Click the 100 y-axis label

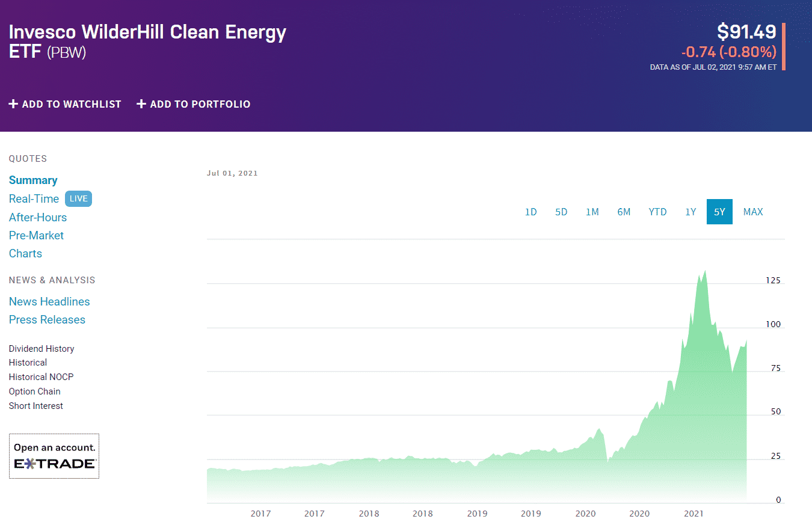773,324
